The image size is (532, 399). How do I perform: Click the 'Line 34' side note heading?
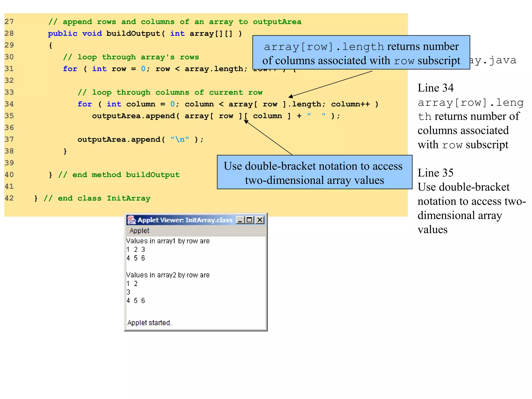436,88
